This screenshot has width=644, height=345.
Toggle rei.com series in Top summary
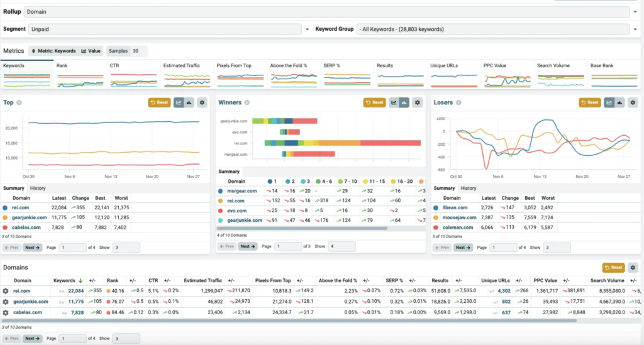pyautogui.click(x=5, y=207)
